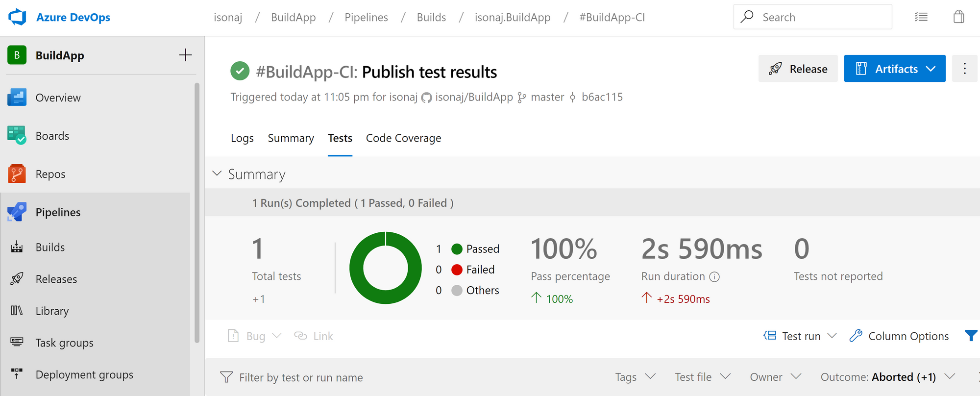Click the search magnifier icon

(x=747, y=17)
